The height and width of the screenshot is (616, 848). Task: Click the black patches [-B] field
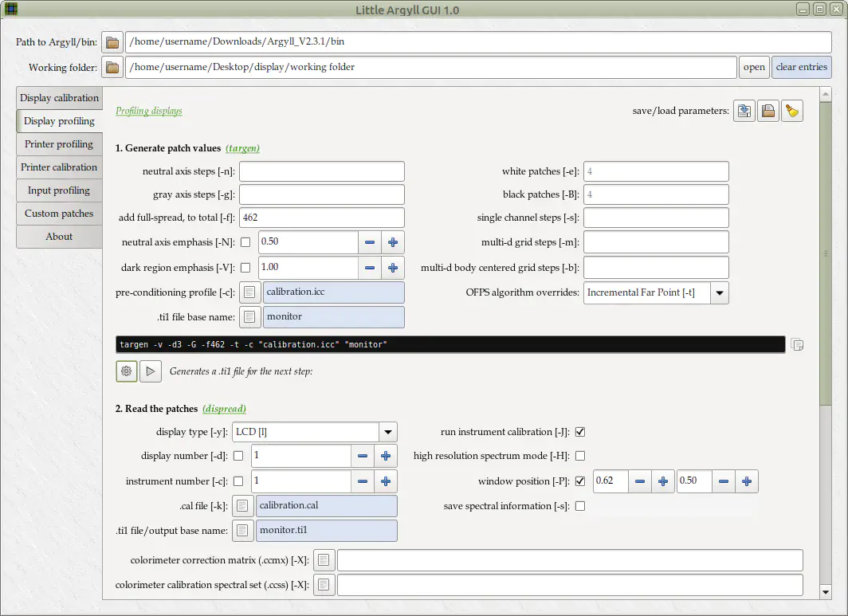coord(656,194)
